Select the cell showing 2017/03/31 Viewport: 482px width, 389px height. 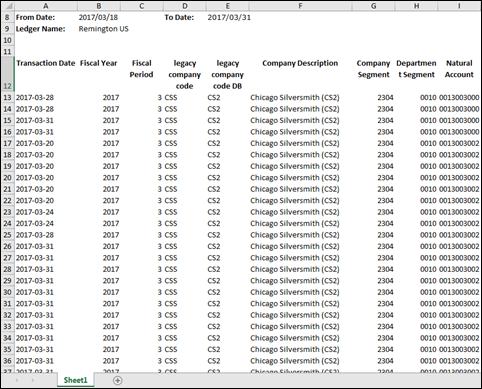click(x=227, y=17)
